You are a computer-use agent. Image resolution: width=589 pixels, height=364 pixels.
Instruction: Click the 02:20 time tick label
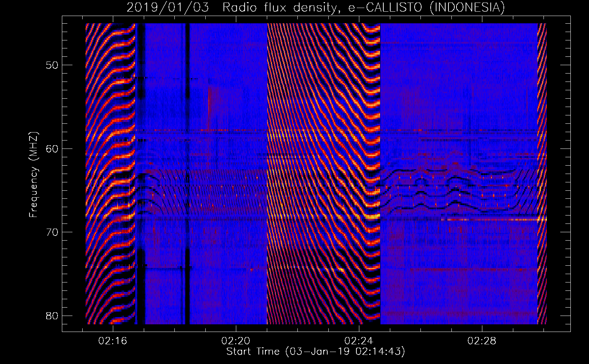(236, 341)
